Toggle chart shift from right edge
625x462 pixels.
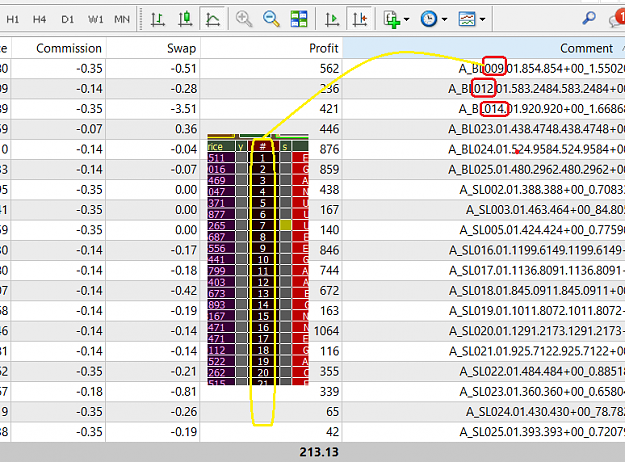[360, 19]
